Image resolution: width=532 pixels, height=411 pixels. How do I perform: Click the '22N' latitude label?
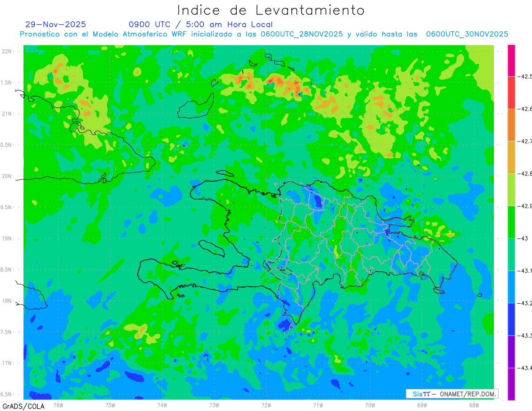click(6, 51)
